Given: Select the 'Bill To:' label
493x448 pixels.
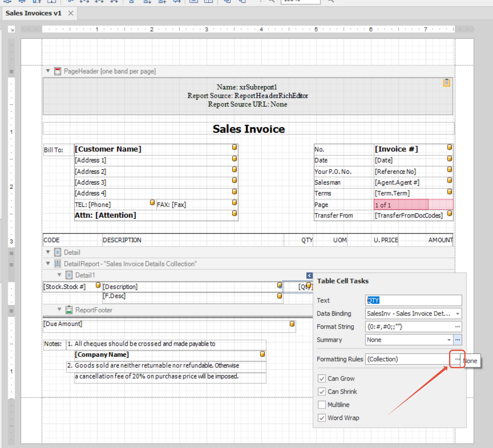Looking at the screenshot, I should (59, 150).
